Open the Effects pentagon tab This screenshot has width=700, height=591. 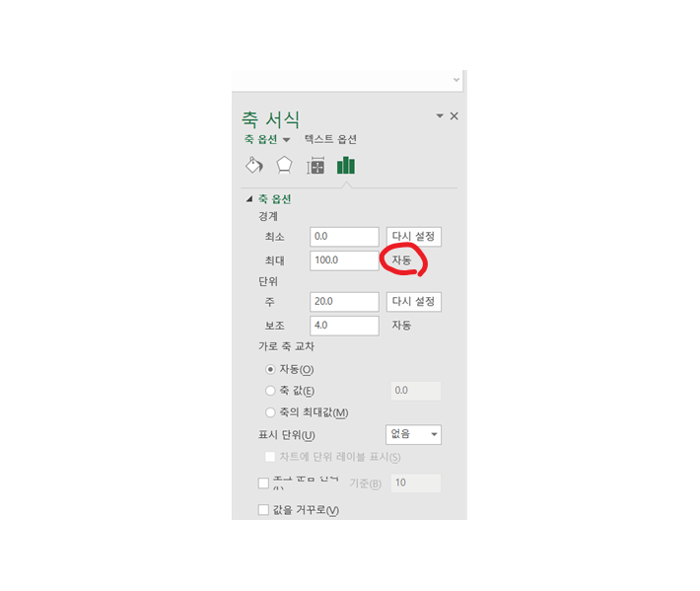(x=284, y=166)
